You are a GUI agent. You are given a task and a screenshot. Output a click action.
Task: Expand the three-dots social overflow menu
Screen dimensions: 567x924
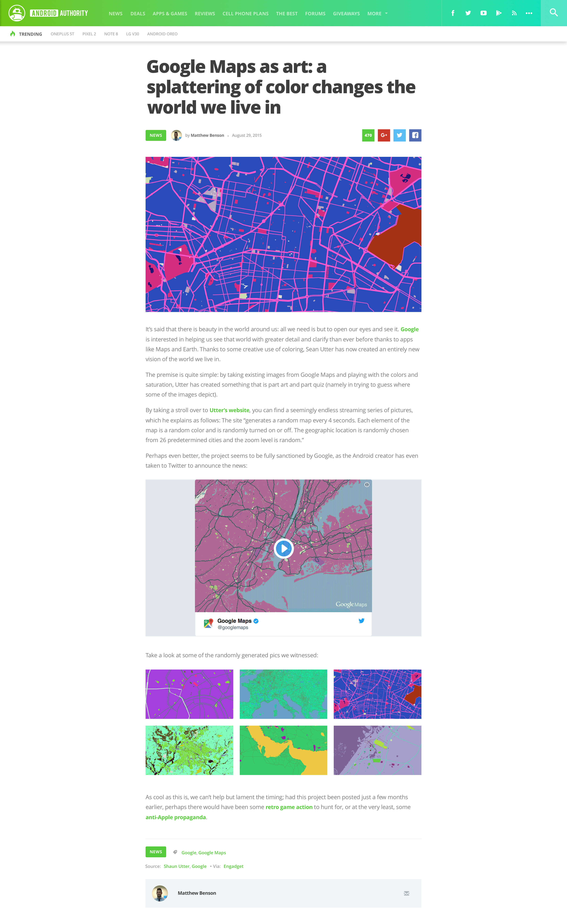coord(529,13)
